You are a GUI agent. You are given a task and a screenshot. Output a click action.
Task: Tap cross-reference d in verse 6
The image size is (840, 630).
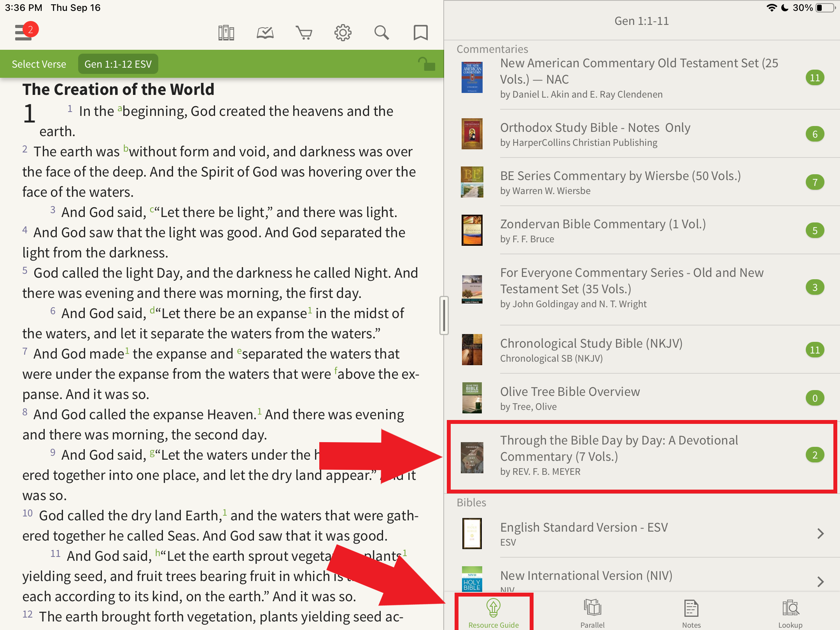(152, 310)
